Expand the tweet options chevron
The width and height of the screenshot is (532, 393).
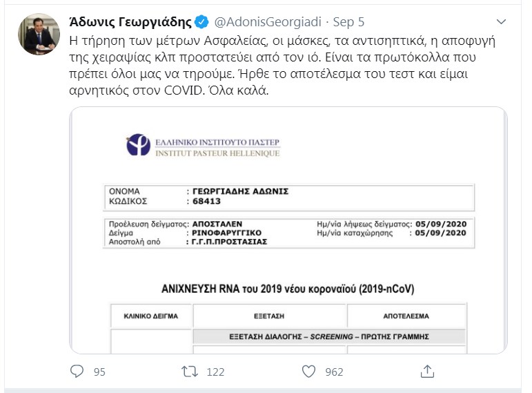pos(501,22)
